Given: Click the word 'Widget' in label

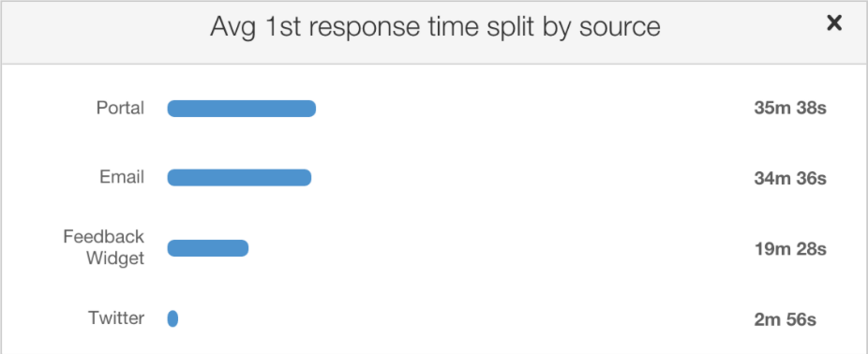Looking at the screenshot, I should coord(115,258).
